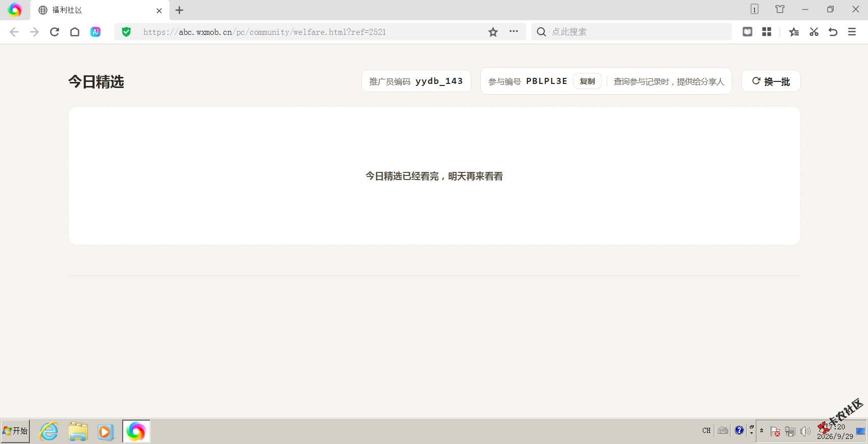868x444 pixels.
Task: Open the browser main menu
Action: [x=852, y=32]
